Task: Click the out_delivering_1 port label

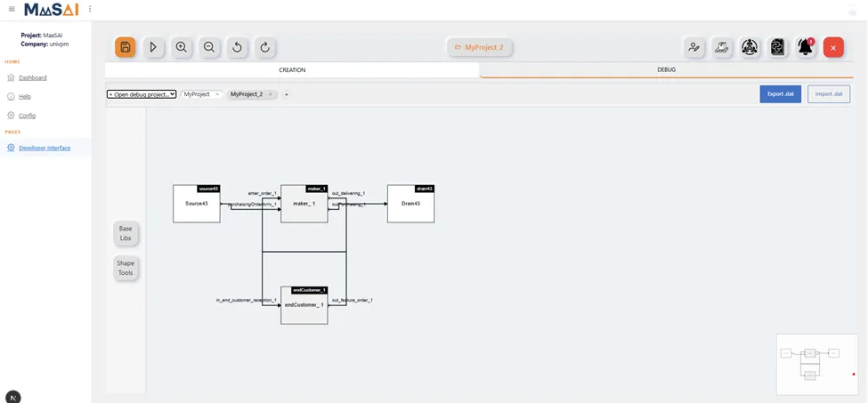Action: [348, 193]
